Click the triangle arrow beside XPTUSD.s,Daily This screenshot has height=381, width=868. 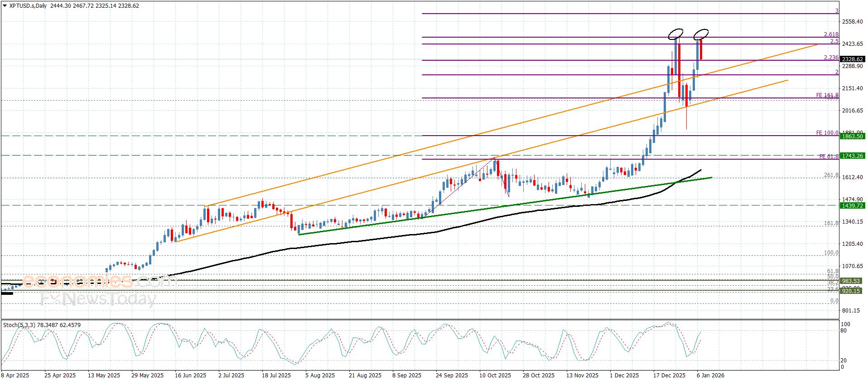click(5, 6)
